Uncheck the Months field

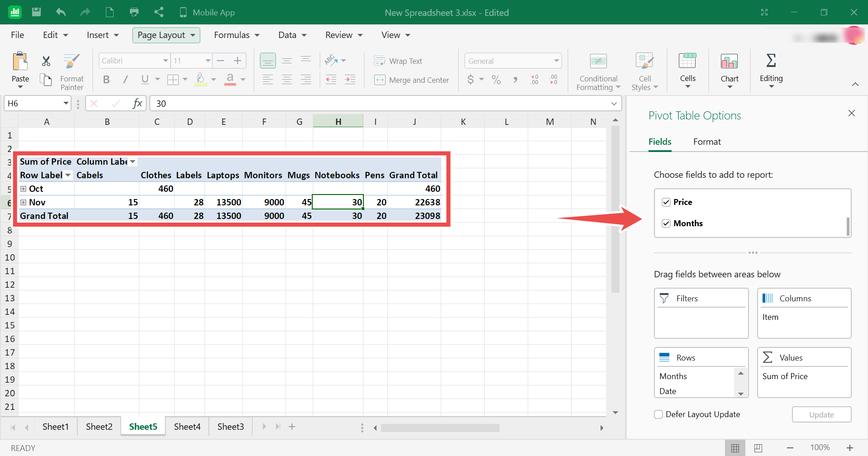pyautogui.click(x=666, y=223)
